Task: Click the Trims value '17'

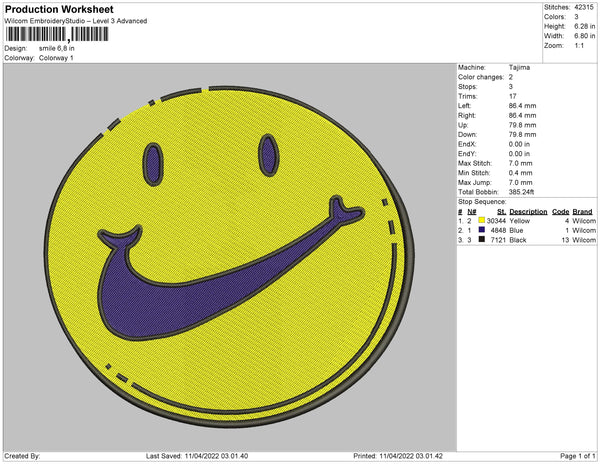Action: (x=513, y=96)
